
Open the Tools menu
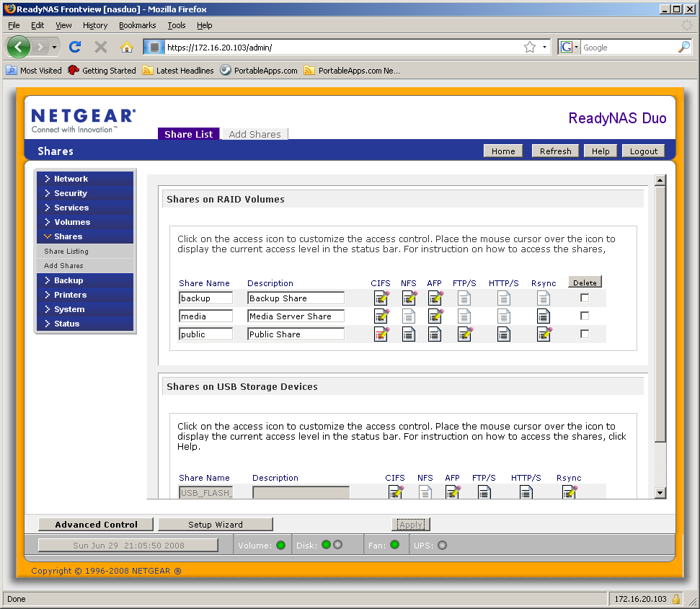177,25
